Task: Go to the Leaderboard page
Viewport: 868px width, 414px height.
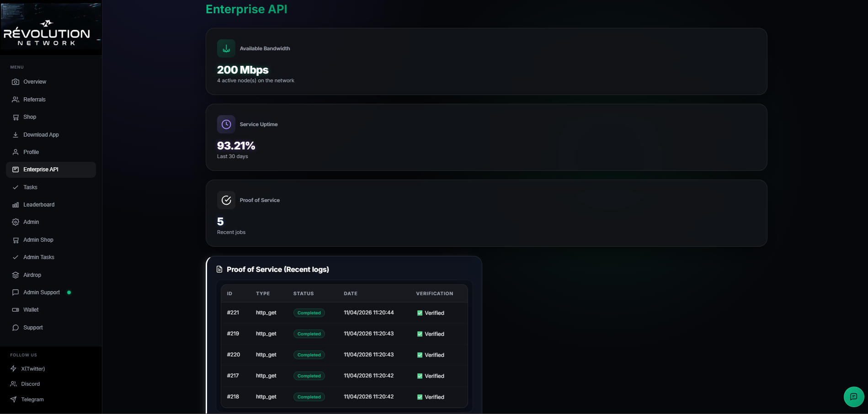Action: click(x=51, y=205)
